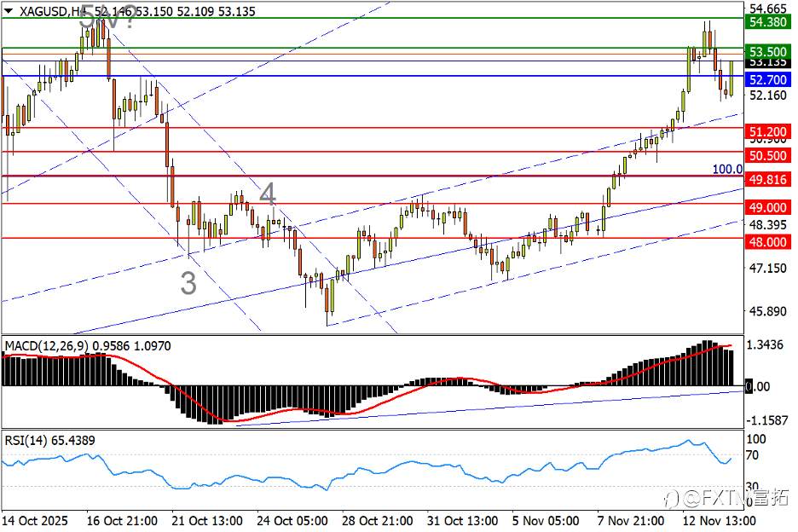
Task: Select the '5 iv?' wave label
Action: click(x=108, y=16)
